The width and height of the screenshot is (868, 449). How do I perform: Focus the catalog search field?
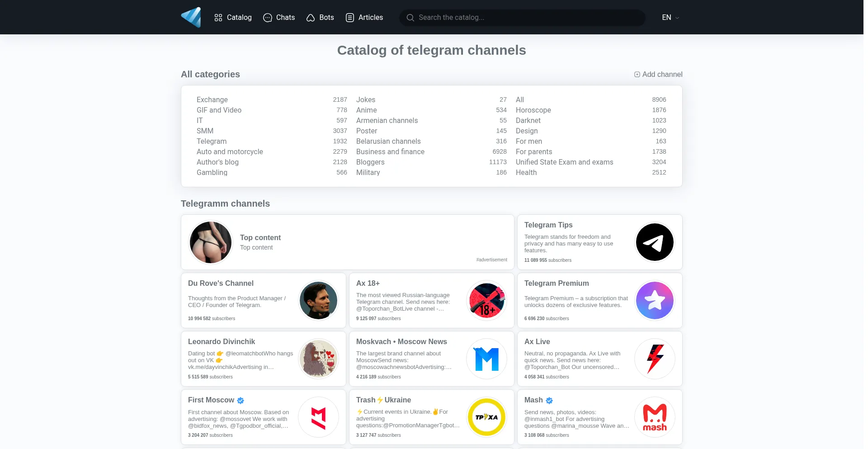click(x=522, y=18)
